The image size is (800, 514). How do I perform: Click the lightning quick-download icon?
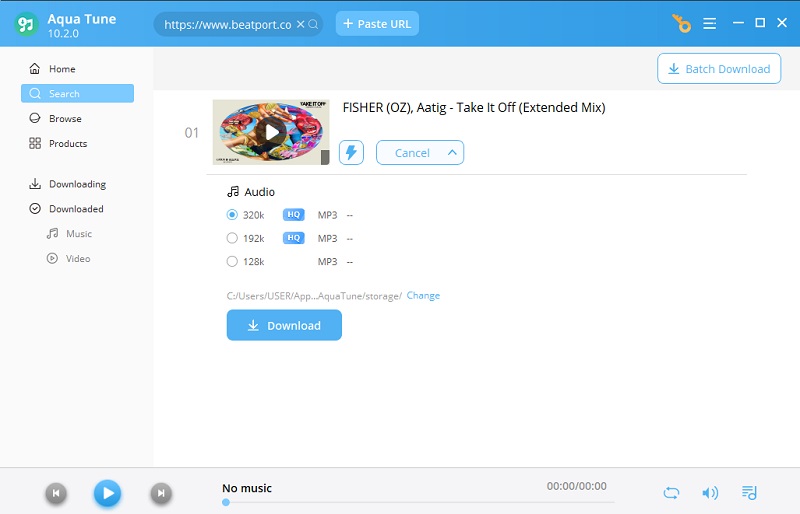(x=352, y=153)
